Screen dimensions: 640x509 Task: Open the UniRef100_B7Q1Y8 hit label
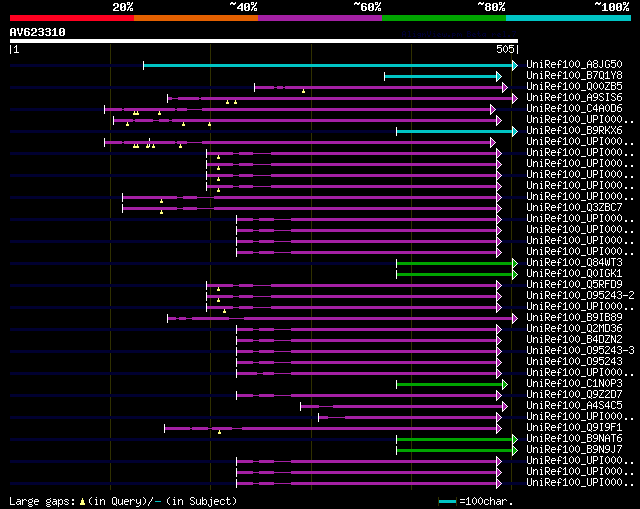(x=574, y=75)
